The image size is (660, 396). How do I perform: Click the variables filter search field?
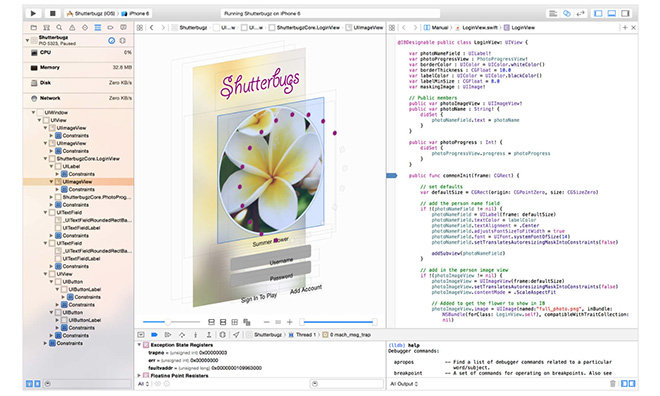coord(348,384)
